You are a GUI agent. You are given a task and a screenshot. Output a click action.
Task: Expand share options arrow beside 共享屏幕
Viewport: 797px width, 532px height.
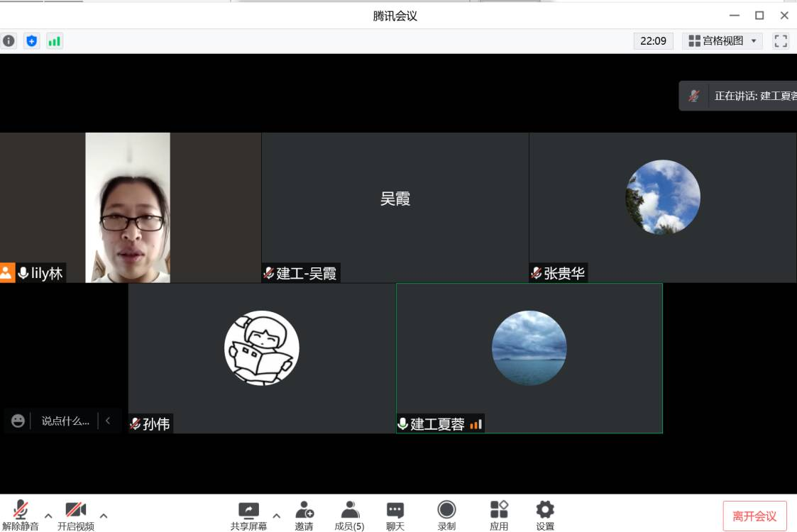tap(277, 516)
